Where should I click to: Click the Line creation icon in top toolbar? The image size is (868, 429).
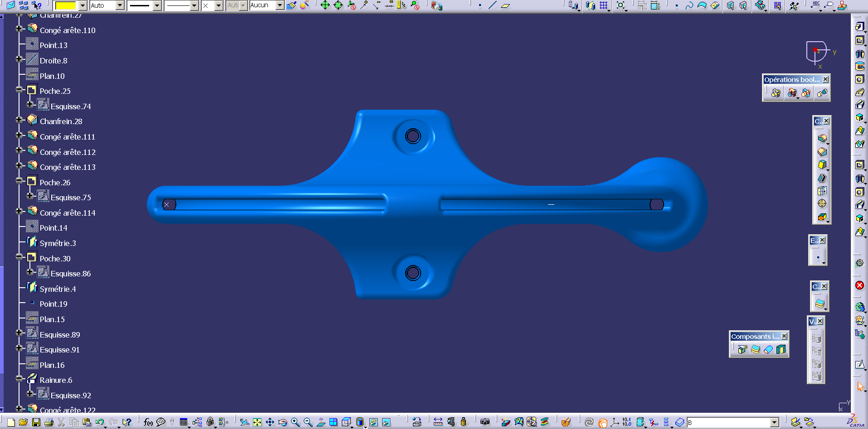(493, 5)
